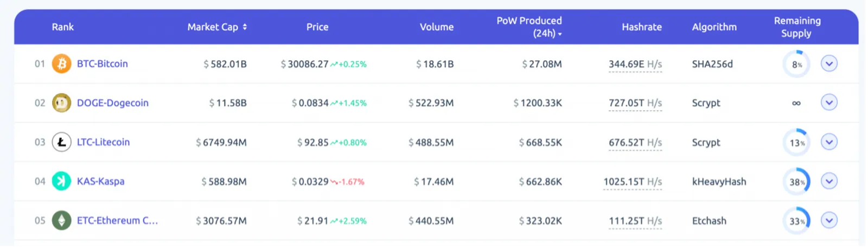Click Dogecoin market cap $11.58B

pyautogui.click(x=228, y=103)
